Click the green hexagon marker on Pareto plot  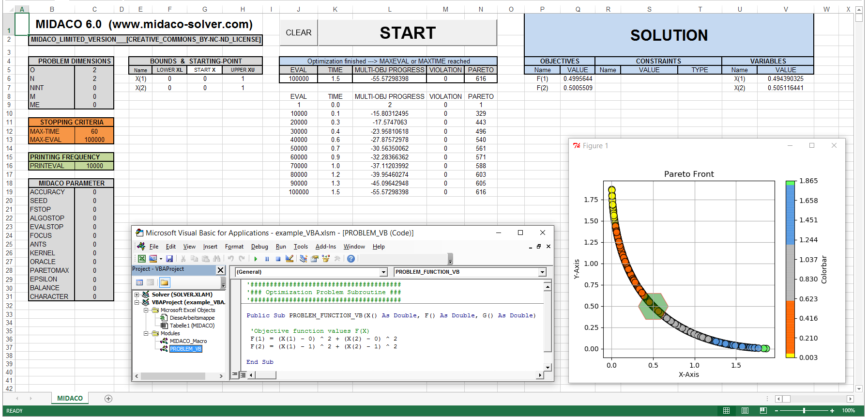point(653,306)
